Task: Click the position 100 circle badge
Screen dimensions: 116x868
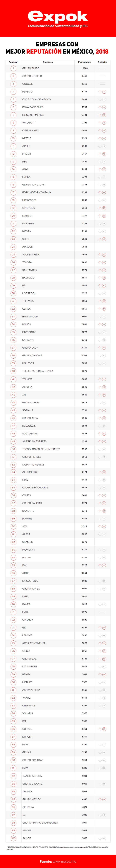Action: click(x=14, y=838)
